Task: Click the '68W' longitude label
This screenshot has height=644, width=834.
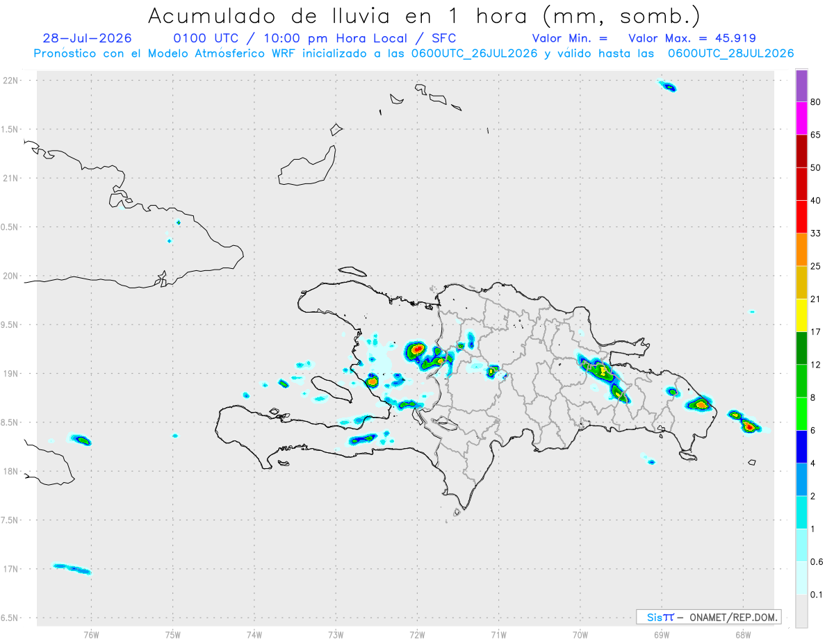Action: tap(743, 634)
